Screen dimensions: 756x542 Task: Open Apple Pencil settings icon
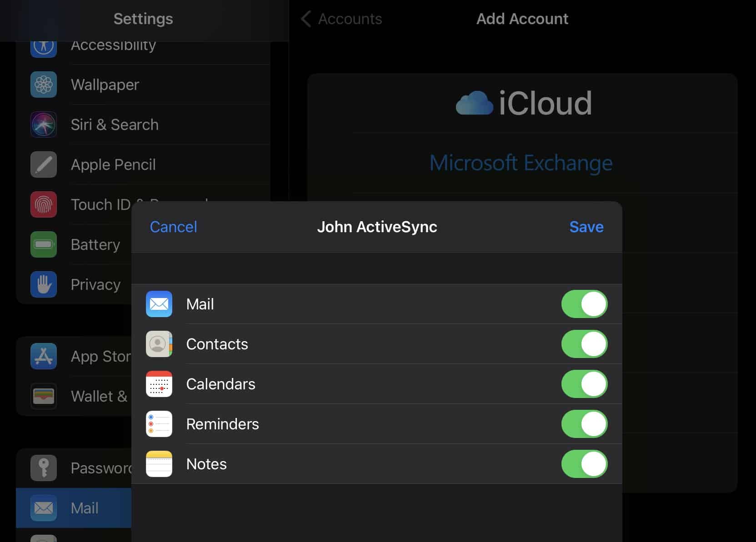click(44, 164)
